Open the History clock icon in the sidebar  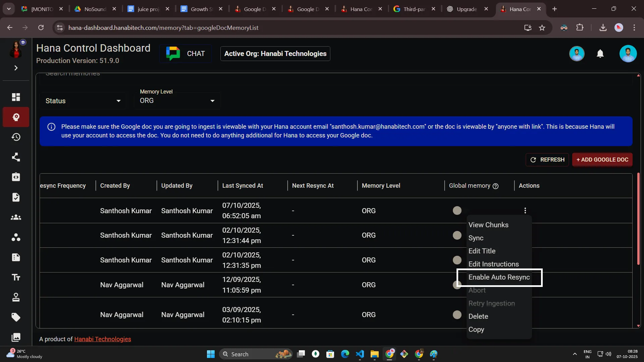tap(16, 137)
